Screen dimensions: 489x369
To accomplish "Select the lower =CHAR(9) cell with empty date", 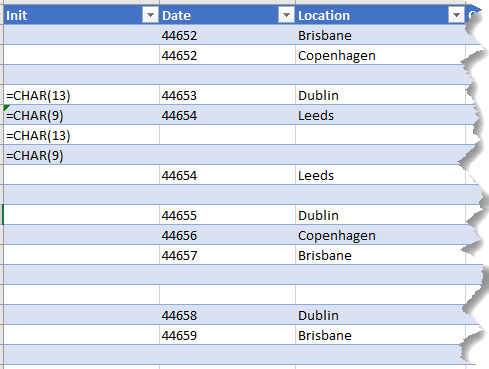I will (81, 155).
